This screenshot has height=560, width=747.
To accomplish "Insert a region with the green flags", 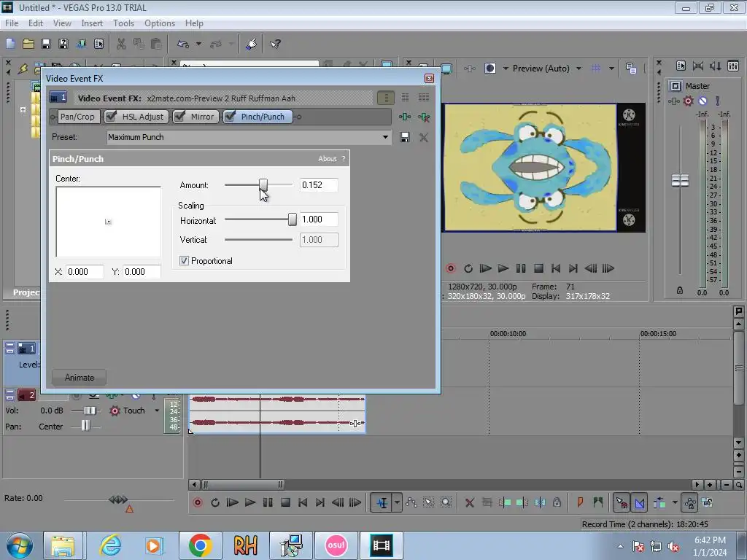I will point(597,502).
